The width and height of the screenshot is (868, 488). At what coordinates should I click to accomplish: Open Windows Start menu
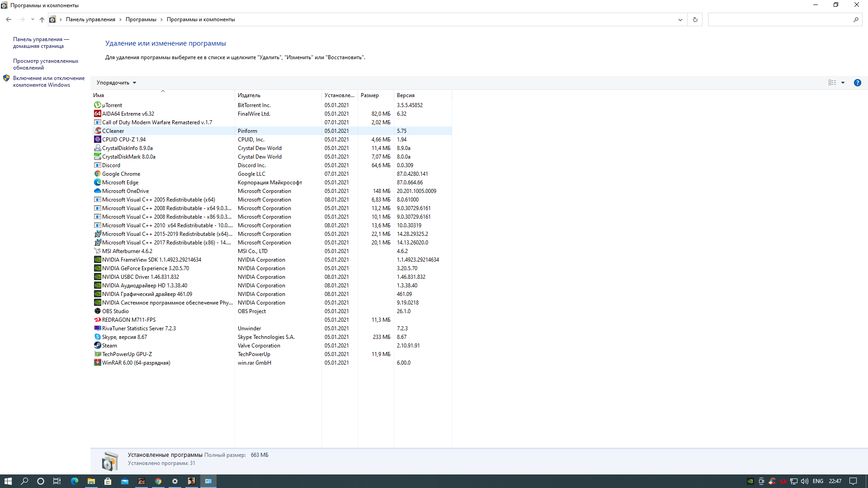[x=8, y=481]
